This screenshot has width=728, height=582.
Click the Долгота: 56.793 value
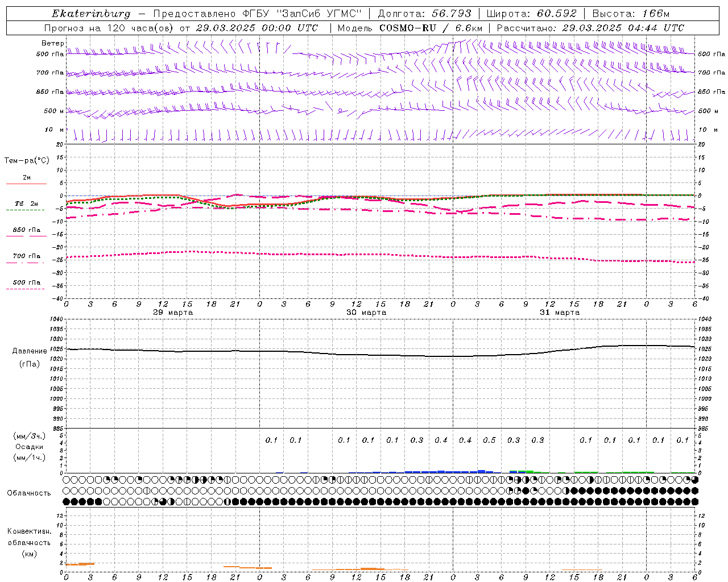425,14
